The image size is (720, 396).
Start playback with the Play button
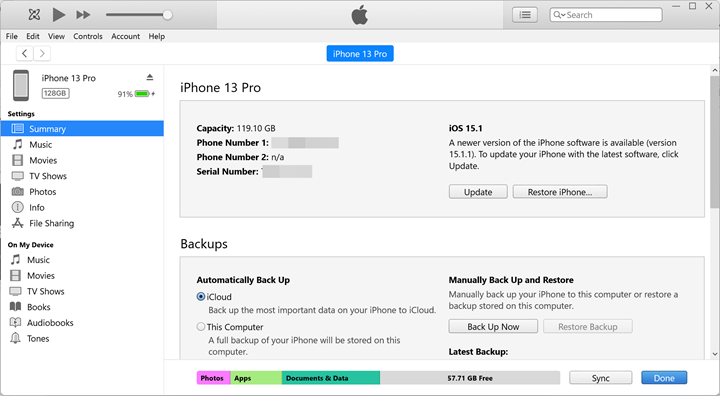pyautogui.click(x=58, y=15)
